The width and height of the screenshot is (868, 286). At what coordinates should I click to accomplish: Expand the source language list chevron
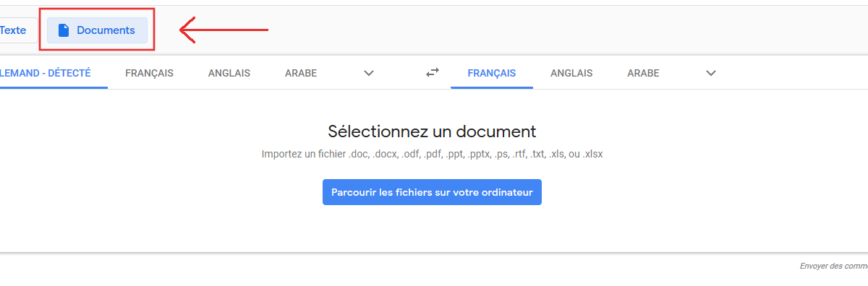click(369, 73)
